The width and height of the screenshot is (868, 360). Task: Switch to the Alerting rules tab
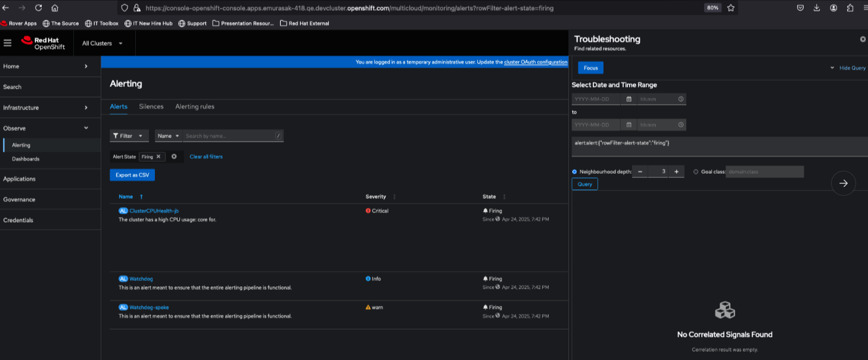pyautogui.click(x=195, y=107)
